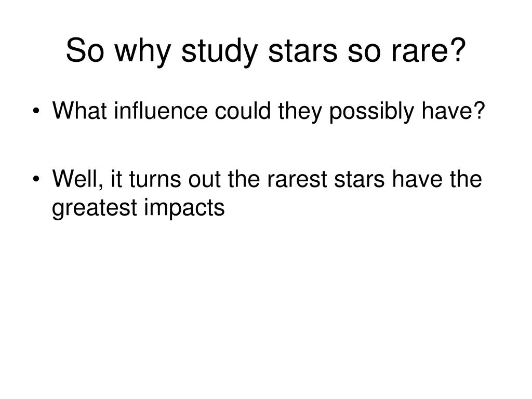Image resolution: width=532 pixels, height=399 pixels.
Task: Click the word "rarest" in second bullet
Action: [x=297, y=179]
